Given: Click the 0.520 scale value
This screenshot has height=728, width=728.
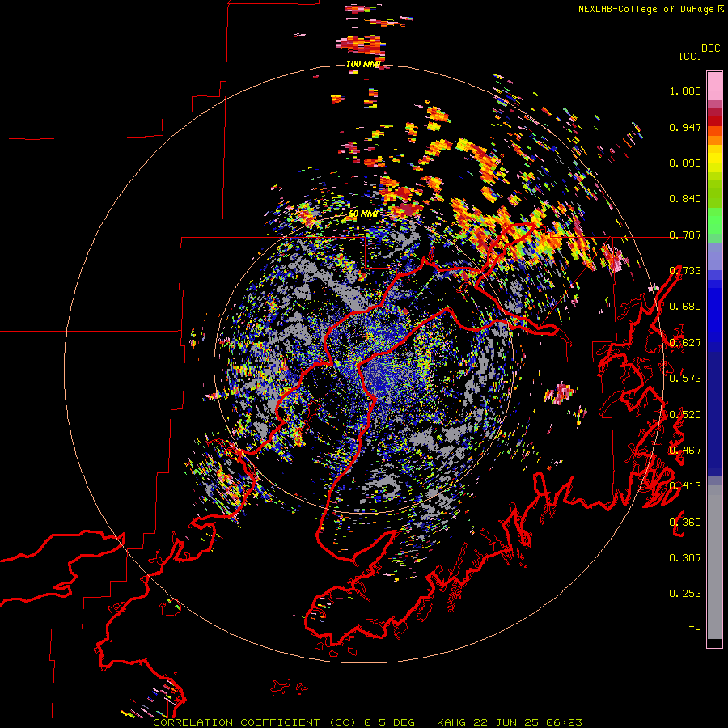Looking at the screenshot, I should (685, 415).
